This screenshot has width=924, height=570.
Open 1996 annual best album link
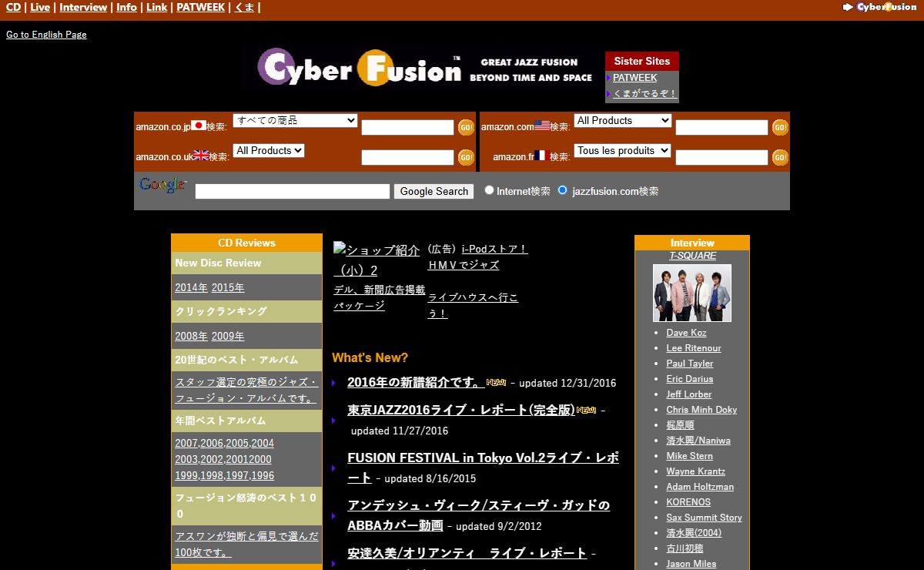tap(263, 475)
